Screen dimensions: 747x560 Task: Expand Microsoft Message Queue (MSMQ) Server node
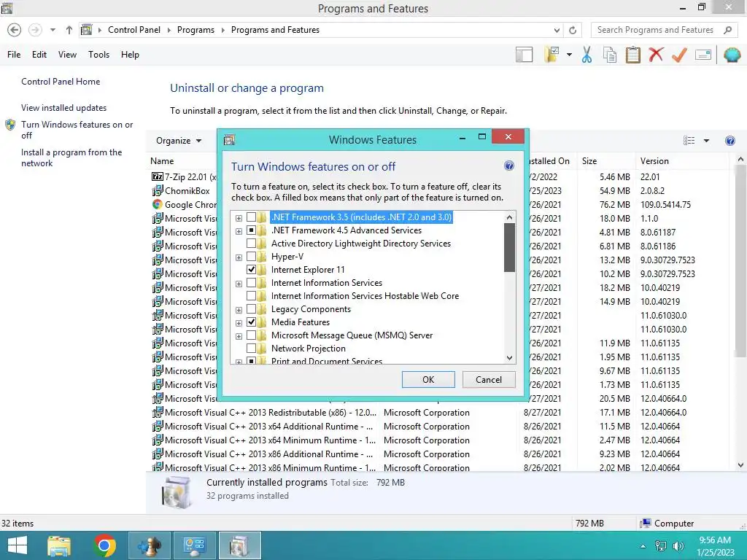point(239,336)
